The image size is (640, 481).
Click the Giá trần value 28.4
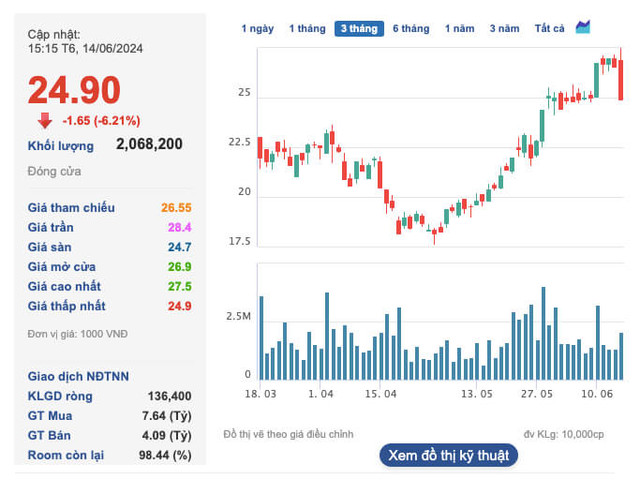179,227
